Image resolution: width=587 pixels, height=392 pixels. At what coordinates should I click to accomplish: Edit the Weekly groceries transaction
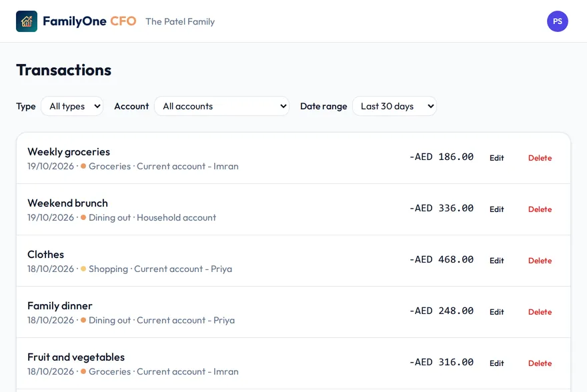[497, 158]
